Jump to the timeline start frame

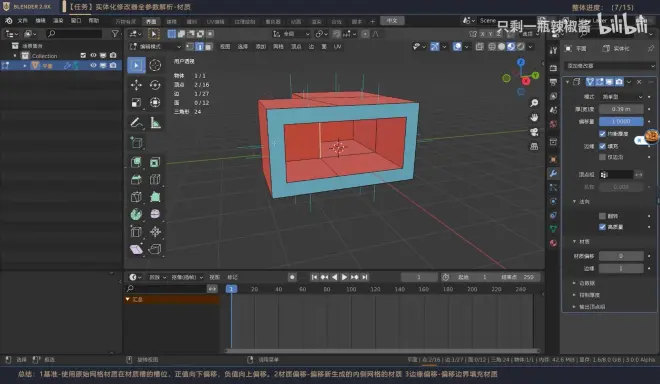tap(314, 277)
